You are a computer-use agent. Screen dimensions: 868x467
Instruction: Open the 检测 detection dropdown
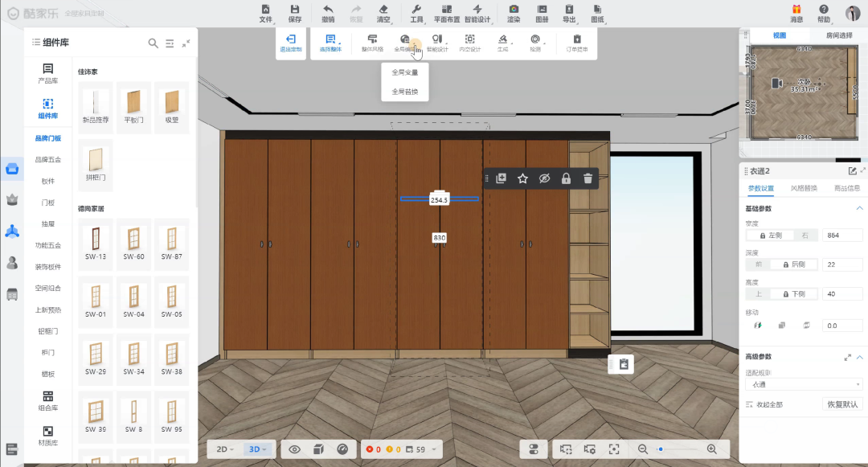pos(535,43)
